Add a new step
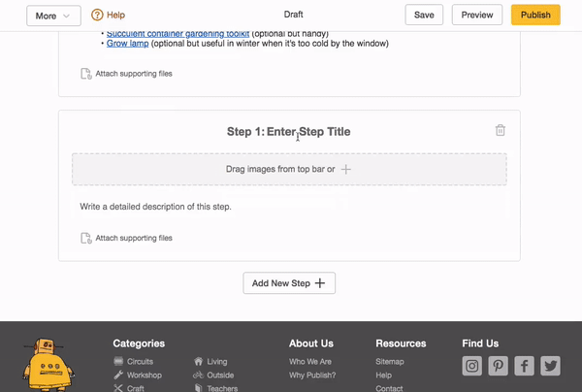Image resolution: width=582 pixels, height=392 pixels. click(x=289, y=283)
